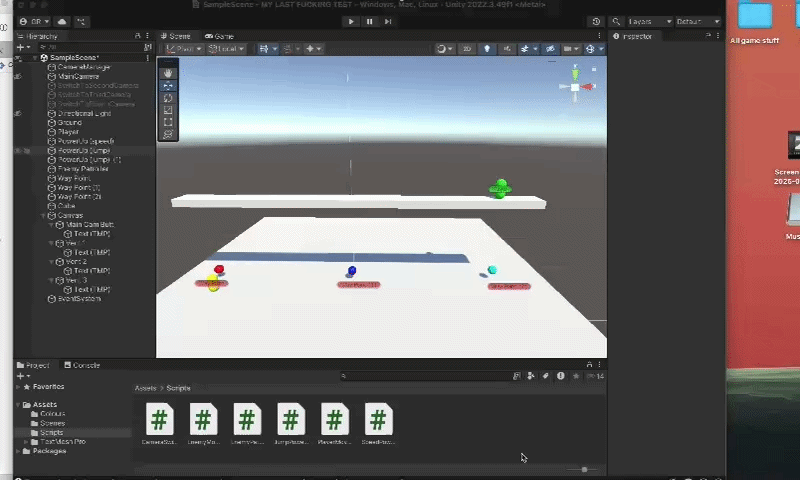Open All game stuff desktop folder
The height and width of the screenshot is (480, 800).
(754, 23)
